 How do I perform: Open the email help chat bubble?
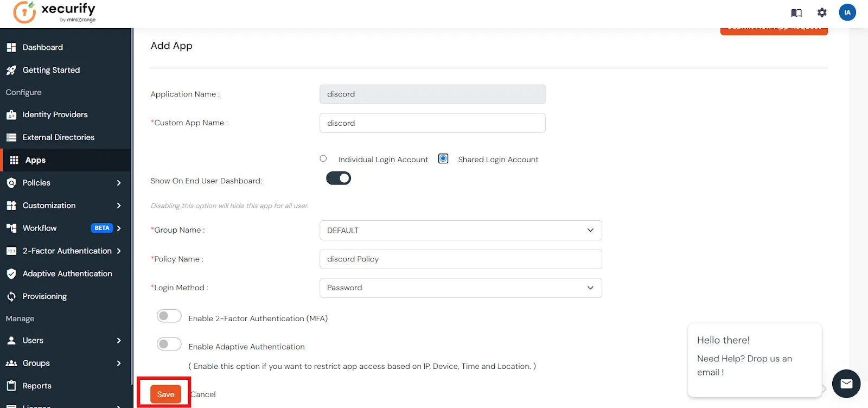click(x=846, y=384)
